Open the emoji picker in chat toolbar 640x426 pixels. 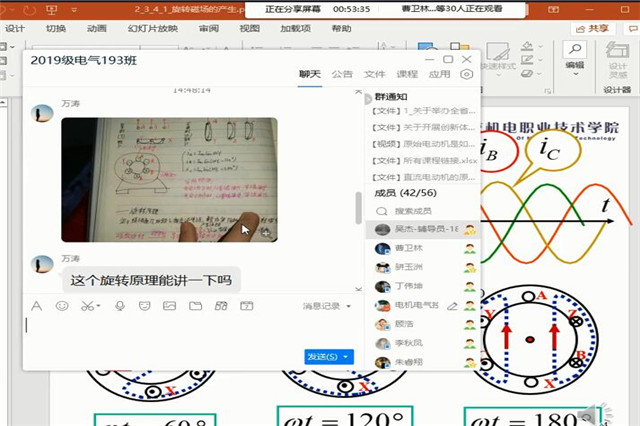click(62, 306)
